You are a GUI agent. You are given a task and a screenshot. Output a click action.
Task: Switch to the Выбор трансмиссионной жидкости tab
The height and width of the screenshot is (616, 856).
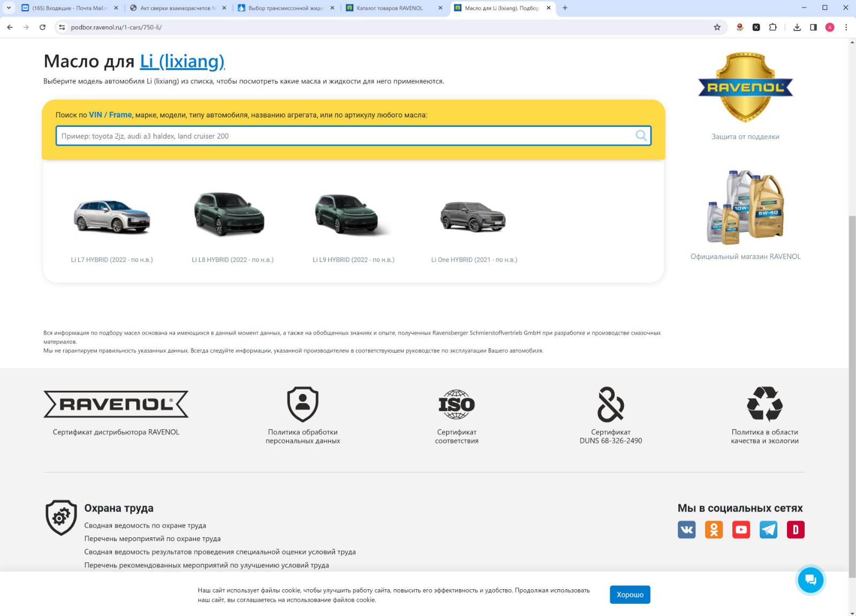pos(286,8)
